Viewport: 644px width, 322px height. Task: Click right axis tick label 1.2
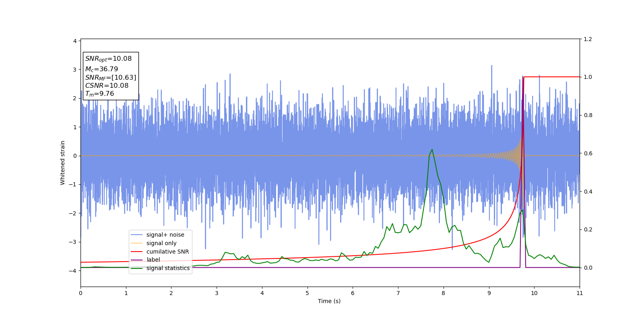pyautogui.click(x=588, y=39)
